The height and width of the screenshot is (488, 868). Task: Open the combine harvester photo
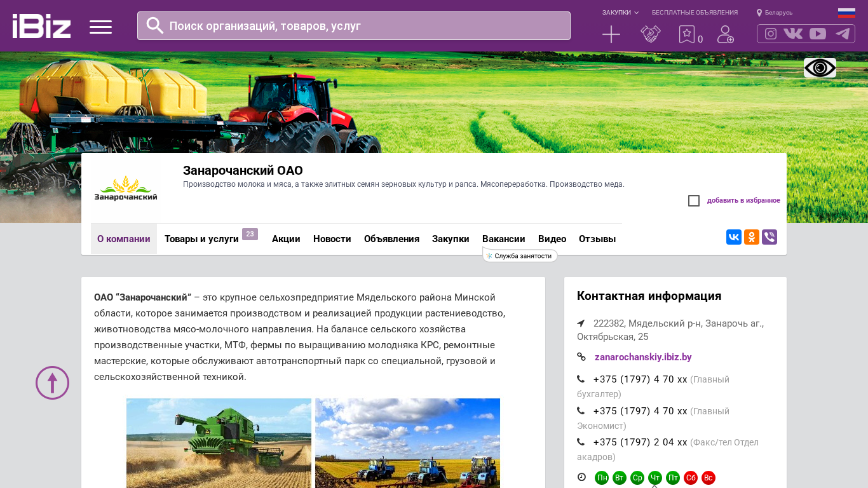[219, 443]
